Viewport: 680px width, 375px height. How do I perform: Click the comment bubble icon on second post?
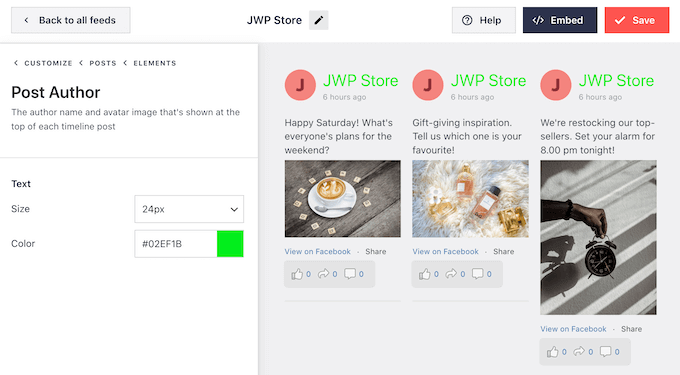pos(477,274)
